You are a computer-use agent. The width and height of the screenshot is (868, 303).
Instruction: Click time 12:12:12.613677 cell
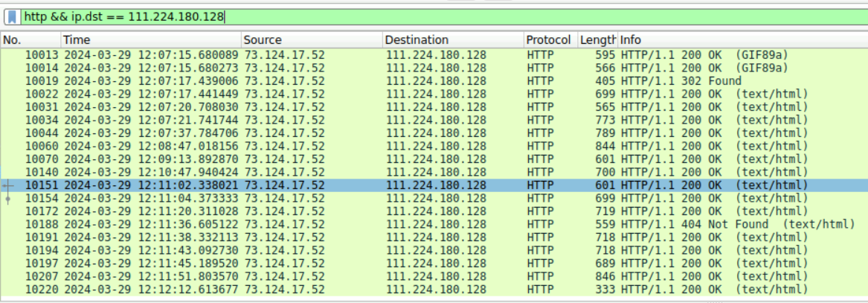click(x=151, y=289)
